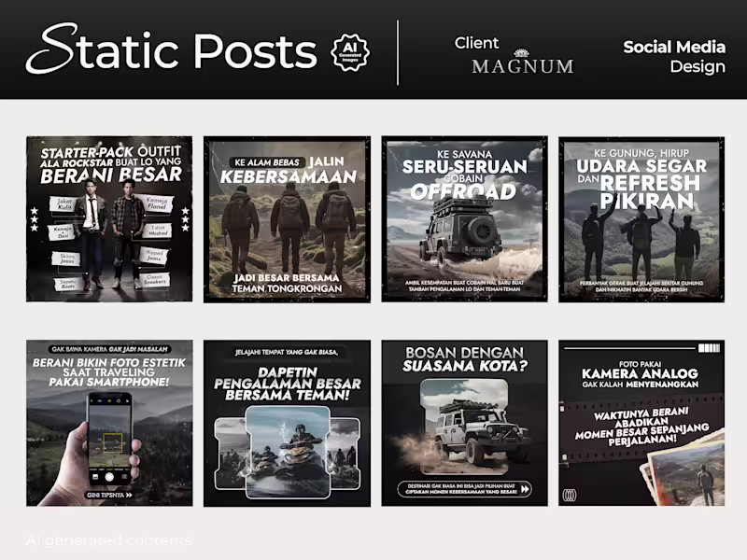Open the Foto Estetik smartphone post
The height and width of the screenshot is (560, 747).
click(109, 423)
